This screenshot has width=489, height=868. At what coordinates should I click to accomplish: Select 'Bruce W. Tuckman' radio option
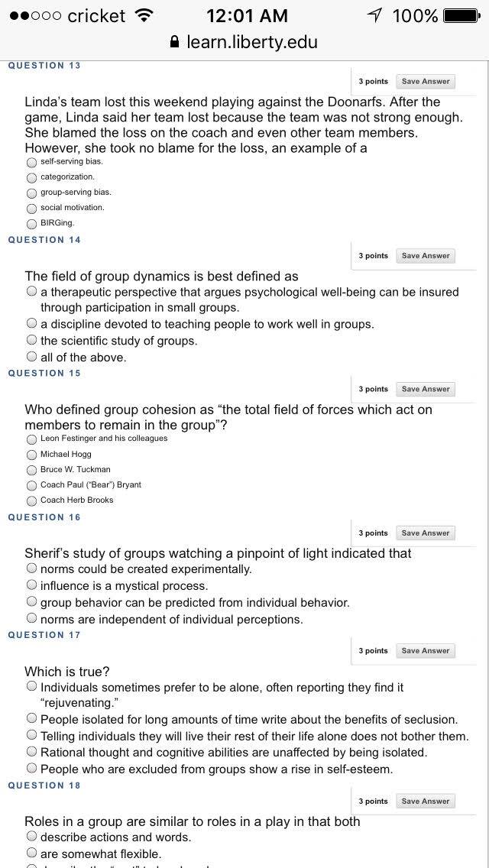pos(31,469)
